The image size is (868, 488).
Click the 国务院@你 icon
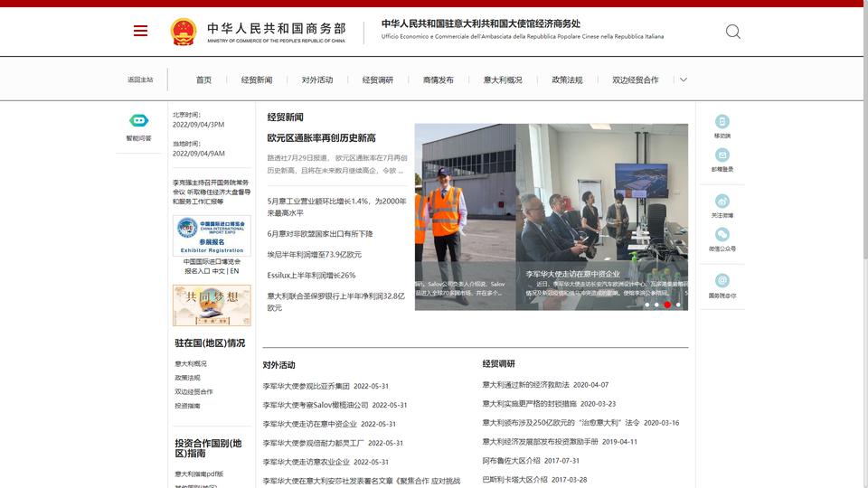pos(722,280)
